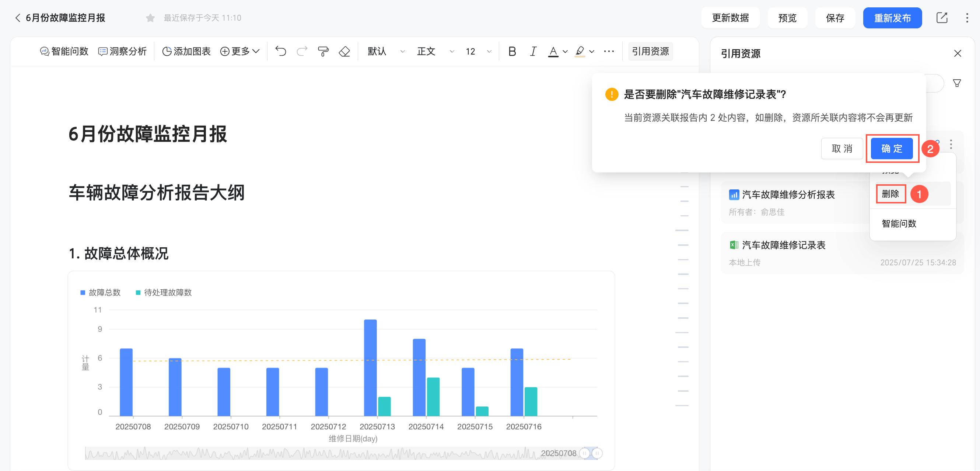Toggle the 引用资源 panel button
Screen dimensions: 980x471
pyautogui.click(x=650, y=51)
